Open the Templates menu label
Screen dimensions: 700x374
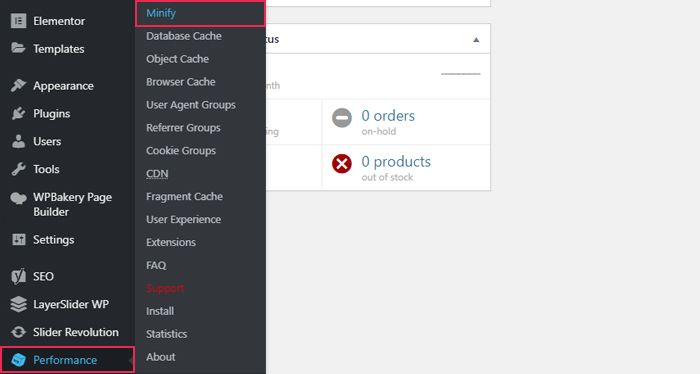coord(58,49)
